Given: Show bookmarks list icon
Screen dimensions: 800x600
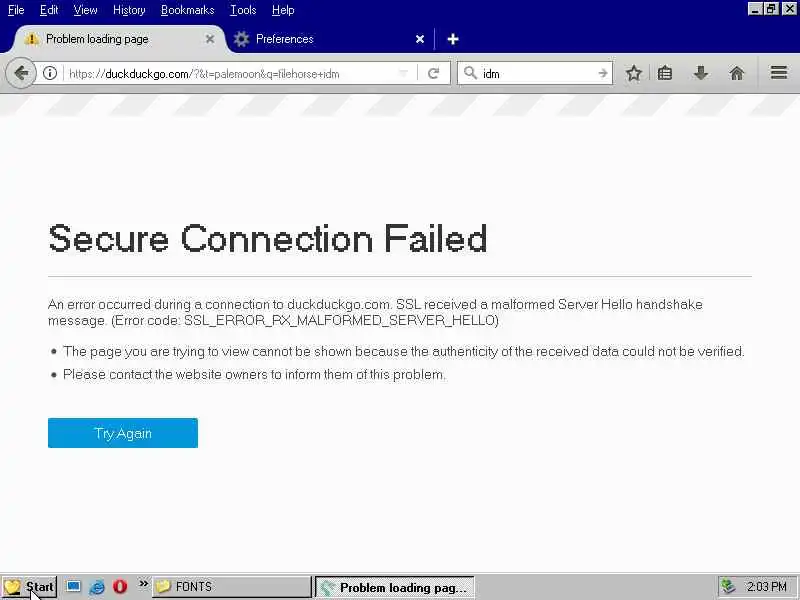Looking at the screenshot, I should pos(665,73).
